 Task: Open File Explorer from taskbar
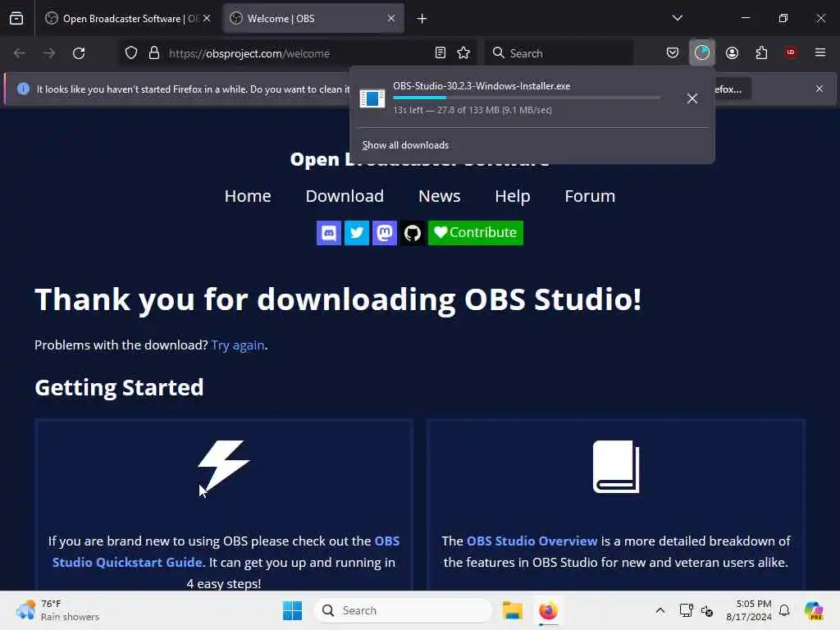tap(512, 610)
